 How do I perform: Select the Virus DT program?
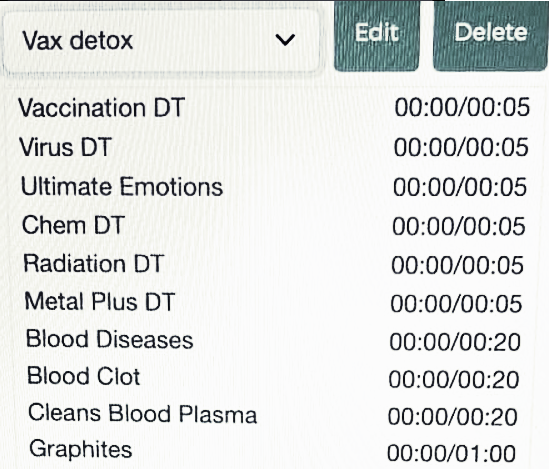tap(65, 147)
